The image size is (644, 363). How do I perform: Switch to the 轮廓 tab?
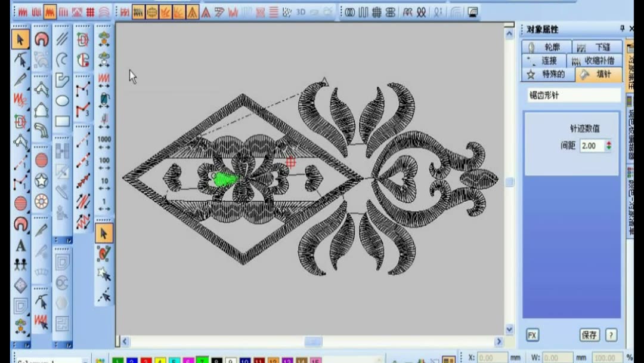(x=546, y=47)
